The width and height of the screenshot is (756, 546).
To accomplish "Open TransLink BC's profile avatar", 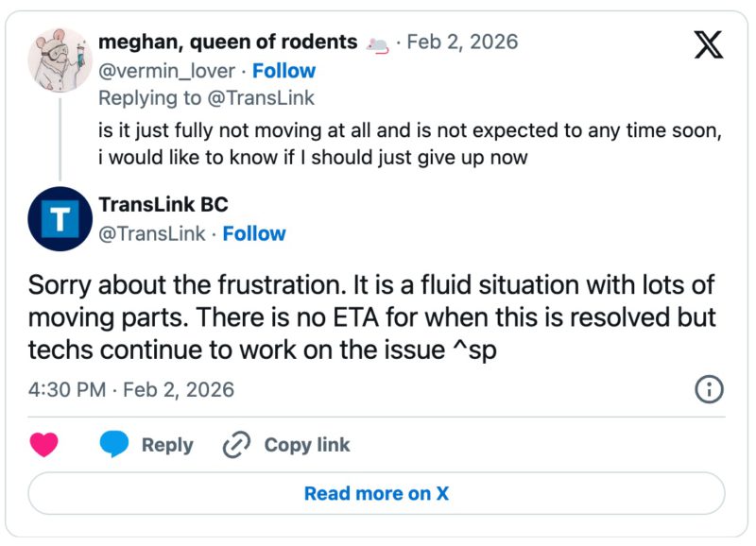I will (x=60, y=219).
